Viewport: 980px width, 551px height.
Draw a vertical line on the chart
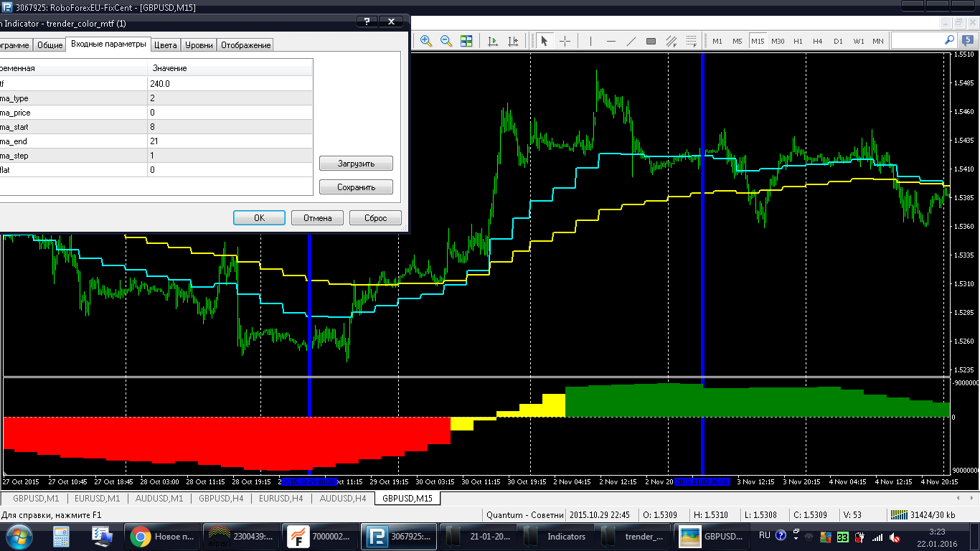tap(590, 41)
